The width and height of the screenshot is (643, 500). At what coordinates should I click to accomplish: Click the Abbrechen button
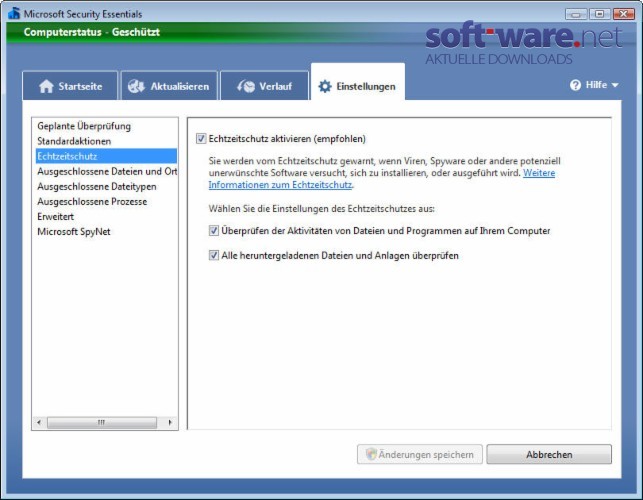pyautogui.click(x=549, y=454)
